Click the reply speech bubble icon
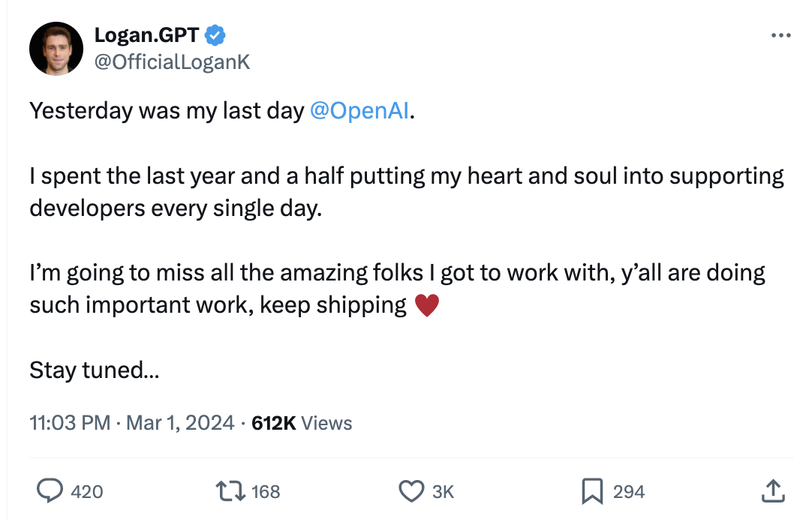Viewport: 812px width, 519px height. [x=50, y=491]
